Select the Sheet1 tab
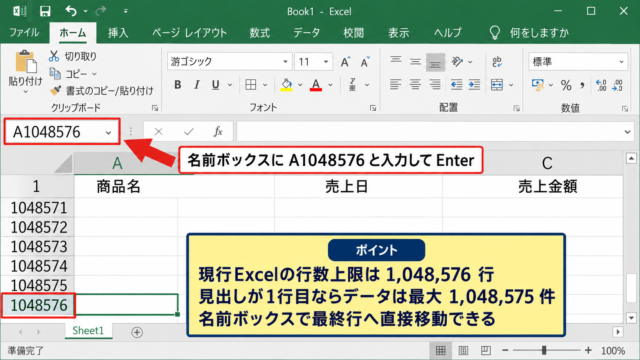This screenshot has height=360, width=640. point(88,331)
